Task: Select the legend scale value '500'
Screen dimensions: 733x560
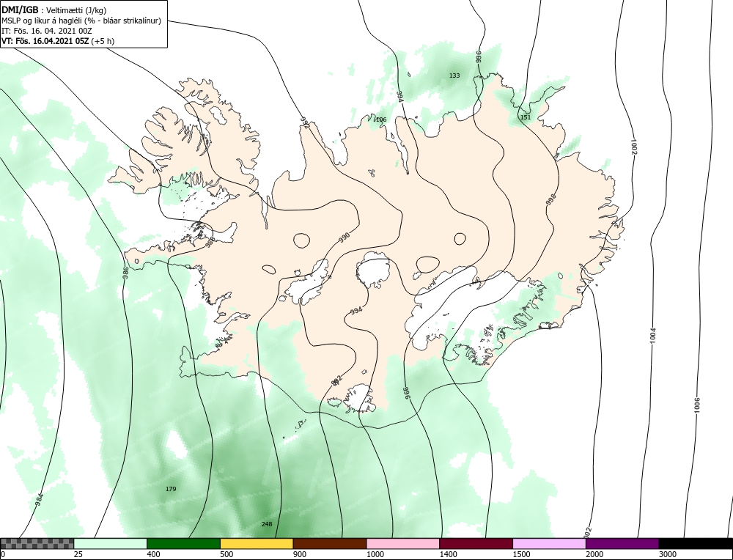Action: point(226,554)
